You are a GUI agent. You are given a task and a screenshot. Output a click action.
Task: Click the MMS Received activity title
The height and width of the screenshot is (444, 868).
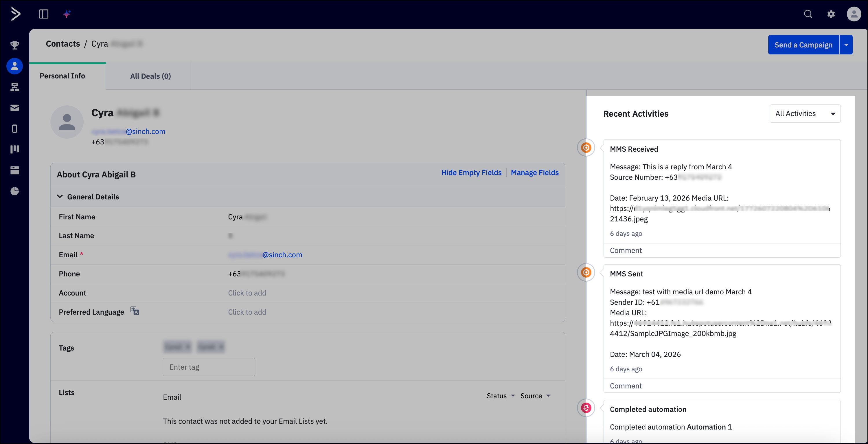point(634,149)
